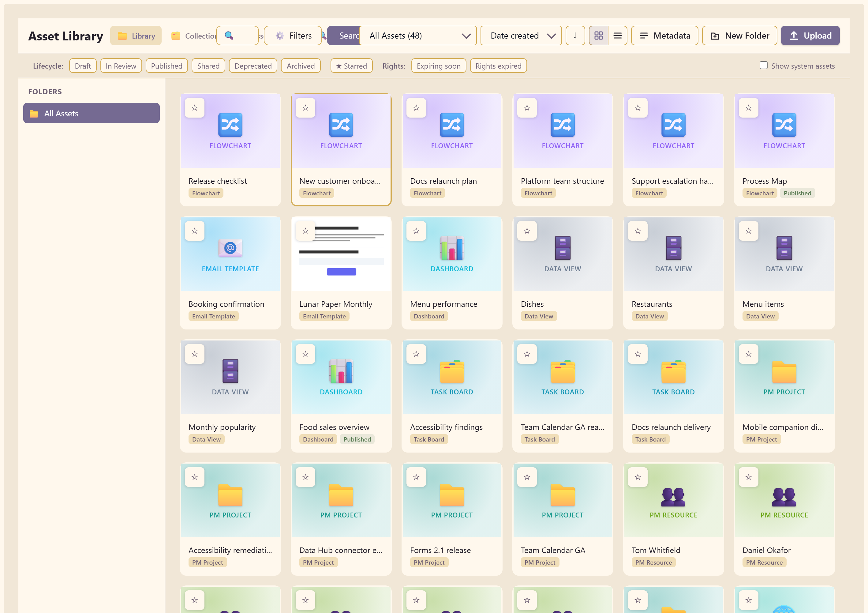This screenshot has width=868, height=613.
Task: Create a New Folder
Action: point(739,36)
